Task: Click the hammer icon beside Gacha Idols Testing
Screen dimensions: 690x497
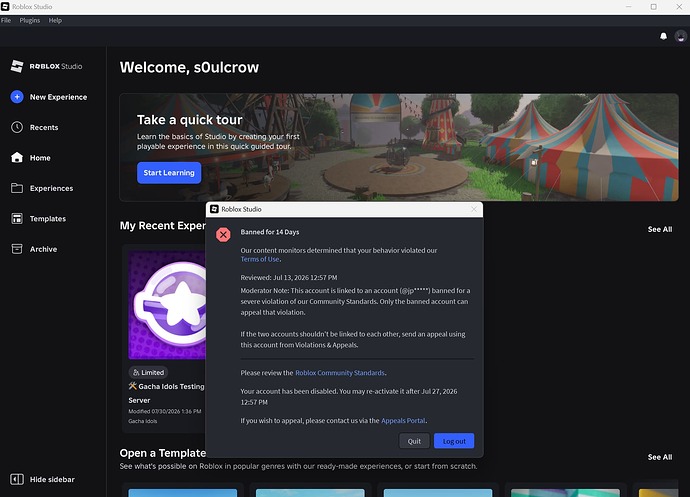Action: (132, 386)
